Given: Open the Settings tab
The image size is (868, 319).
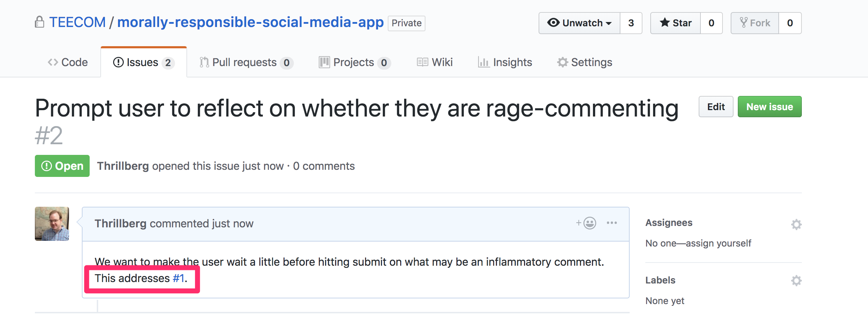Looking at the screenshot, I should point(584,62).
